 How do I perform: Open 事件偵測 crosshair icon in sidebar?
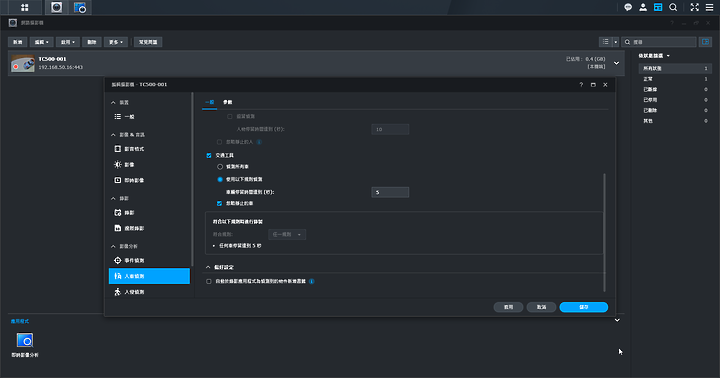pos(118,260)
